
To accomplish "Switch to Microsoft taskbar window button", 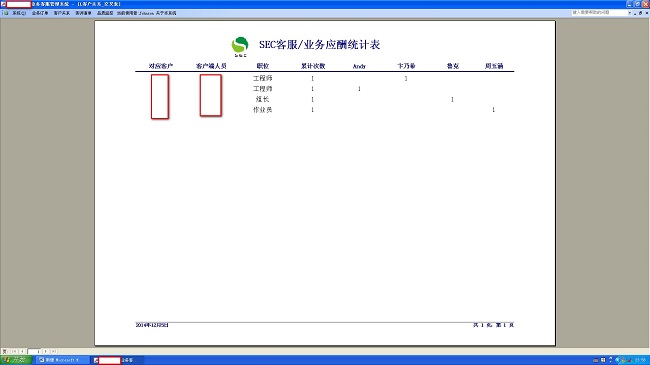I will (x=62, y=360).
